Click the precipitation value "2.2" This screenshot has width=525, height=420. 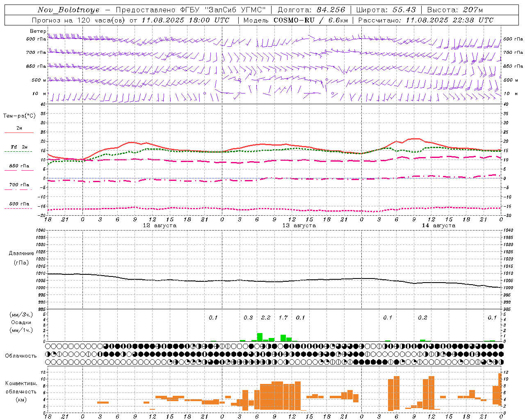click(266, 317)
